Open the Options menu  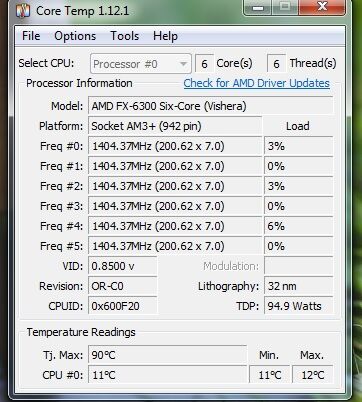[75, 36]
